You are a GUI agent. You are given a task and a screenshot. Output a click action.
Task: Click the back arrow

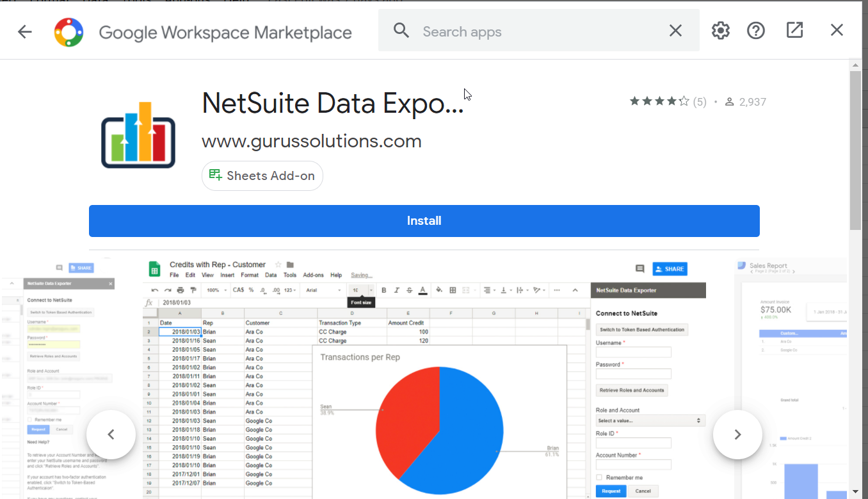point(24,30)
